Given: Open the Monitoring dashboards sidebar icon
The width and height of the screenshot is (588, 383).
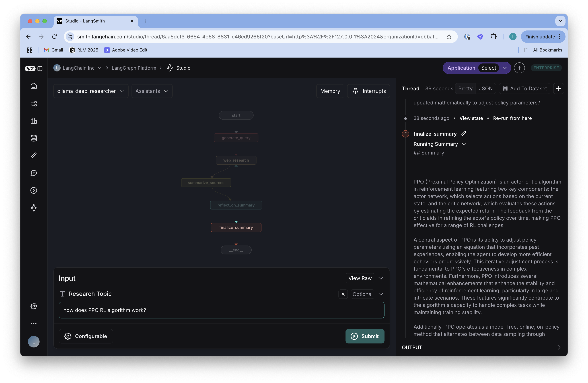Looking at the screenshot, I should pyautogui.click(x=34, y=121).
